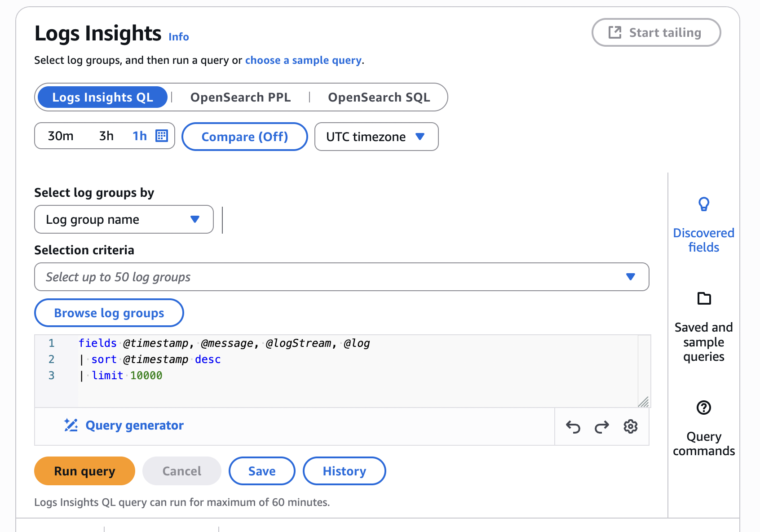Click the Query generator wand icon
Screen dimensions: 760x532
[x=71, y=425]
